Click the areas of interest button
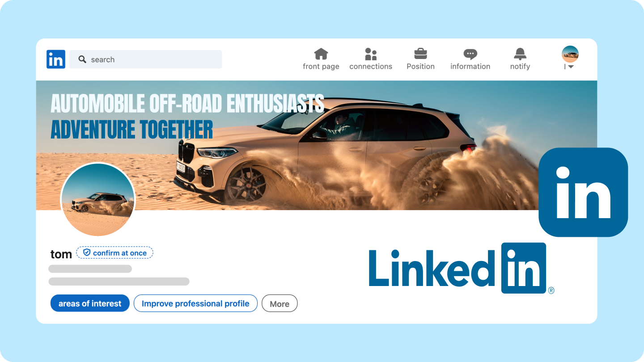644x362 pixels. (x=90, y=303)
